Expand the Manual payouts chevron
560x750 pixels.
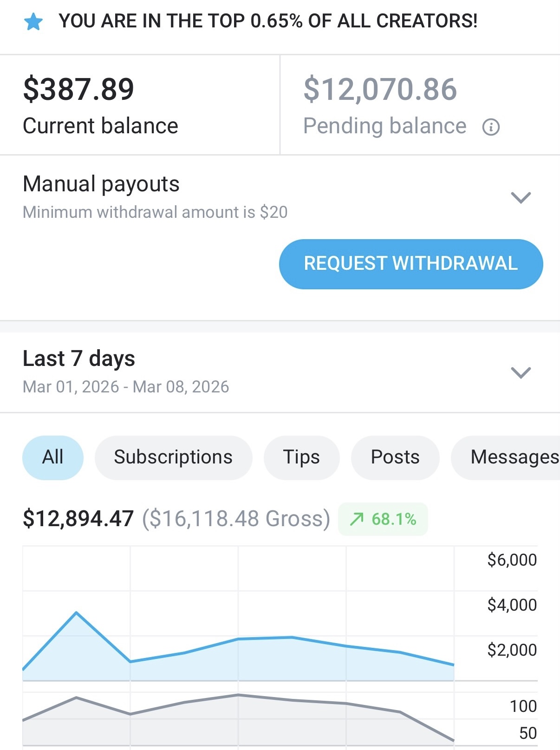[x=521, y=197]
